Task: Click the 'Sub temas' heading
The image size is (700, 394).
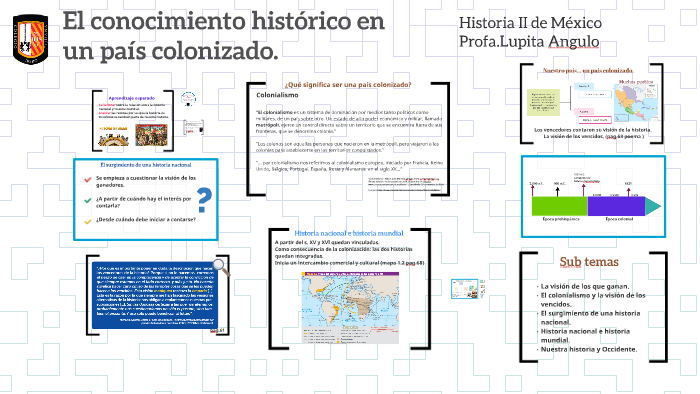Action: 589,261
